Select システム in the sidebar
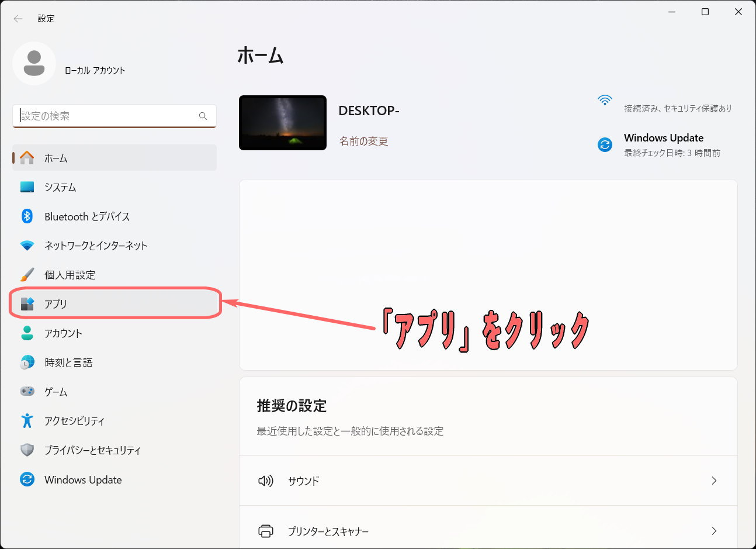The image size is (756, 549). point(60,187)
